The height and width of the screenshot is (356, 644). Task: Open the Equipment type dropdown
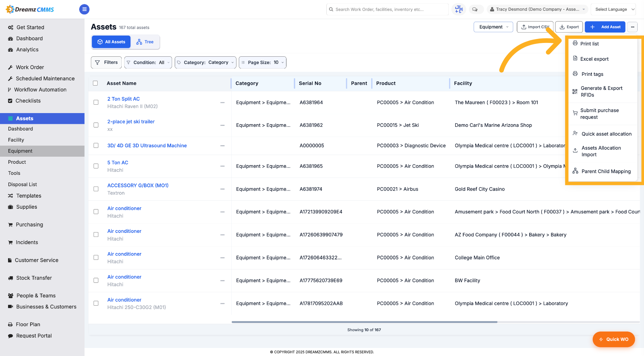[x=493, y=27]
